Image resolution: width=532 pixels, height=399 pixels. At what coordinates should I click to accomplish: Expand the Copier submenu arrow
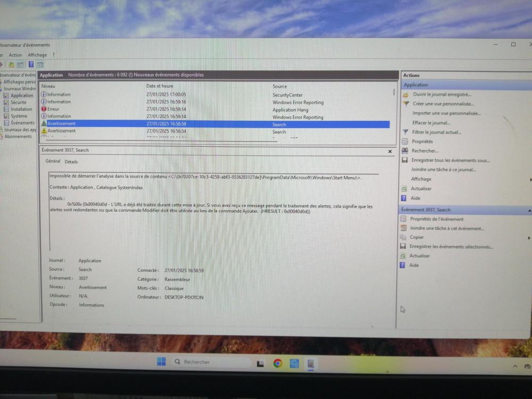pos(529,238)
